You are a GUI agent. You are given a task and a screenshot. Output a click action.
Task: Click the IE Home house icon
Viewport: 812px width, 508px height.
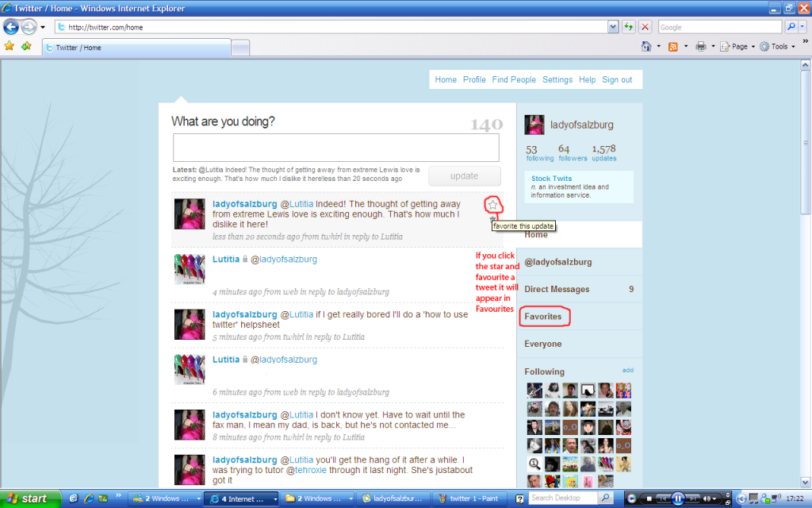pos(646,46)
